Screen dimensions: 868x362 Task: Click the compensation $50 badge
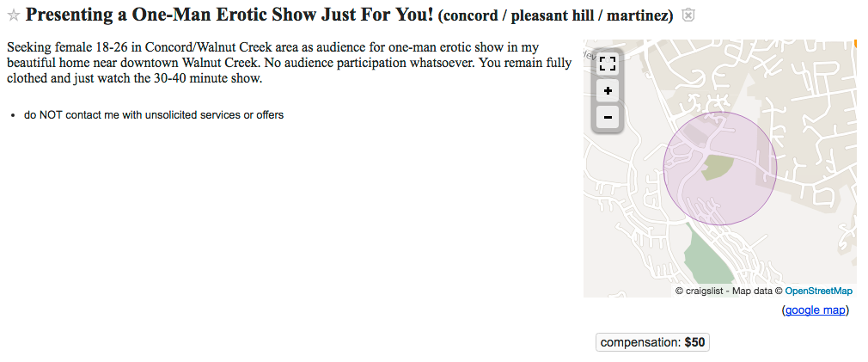coord(652,342)
